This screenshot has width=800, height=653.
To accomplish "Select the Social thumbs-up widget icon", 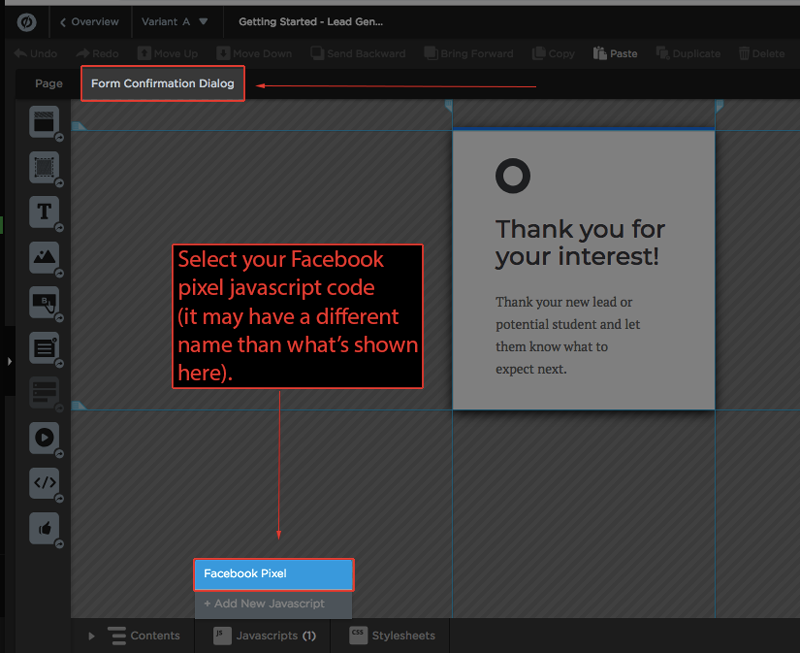I will (44, 529).
